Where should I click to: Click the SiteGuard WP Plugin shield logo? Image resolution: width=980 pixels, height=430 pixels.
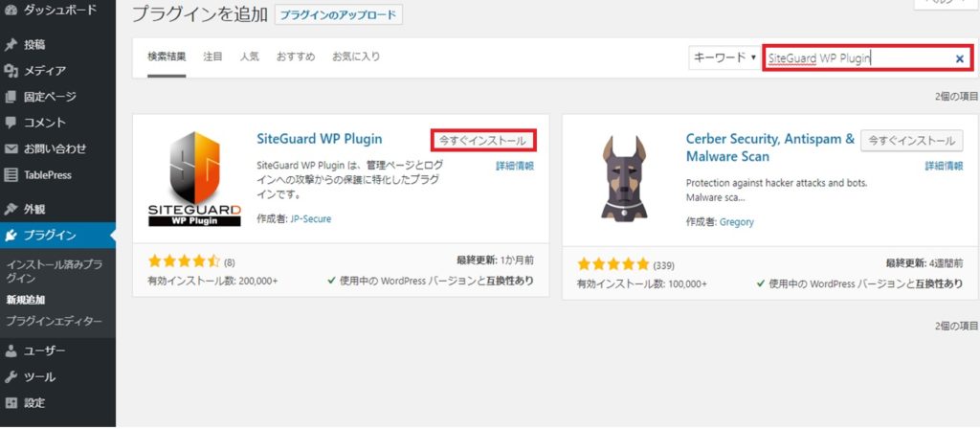coord(194,179)
